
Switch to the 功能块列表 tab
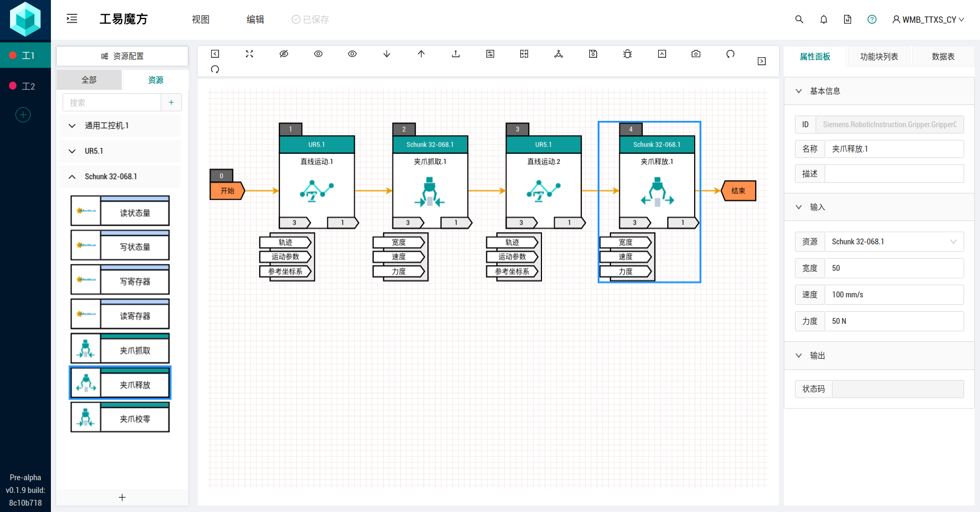(879, 57)
